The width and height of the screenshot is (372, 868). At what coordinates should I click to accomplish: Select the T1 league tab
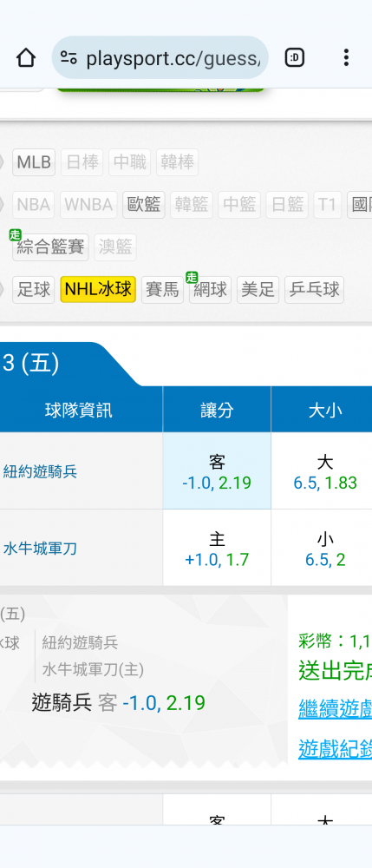(x=327, y=205)
